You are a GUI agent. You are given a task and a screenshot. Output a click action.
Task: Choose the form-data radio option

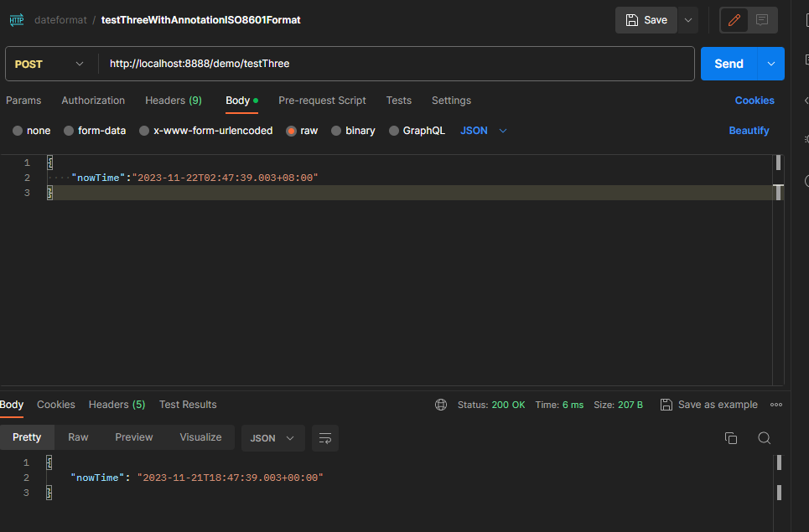click(69, 131)
